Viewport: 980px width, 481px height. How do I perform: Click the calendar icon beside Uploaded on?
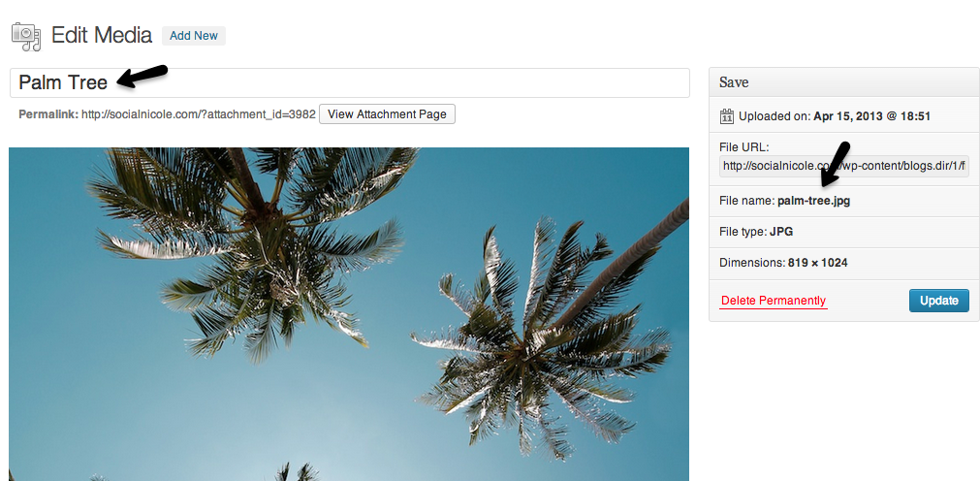click(x=727, y=115)
